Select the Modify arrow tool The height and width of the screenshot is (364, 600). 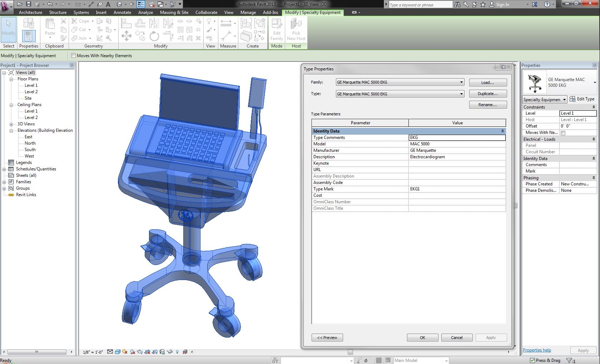click(8, 29)
